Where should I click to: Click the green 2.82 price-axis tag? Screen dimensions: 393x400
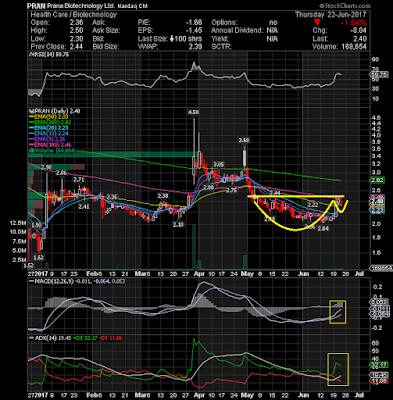point(378,180)
